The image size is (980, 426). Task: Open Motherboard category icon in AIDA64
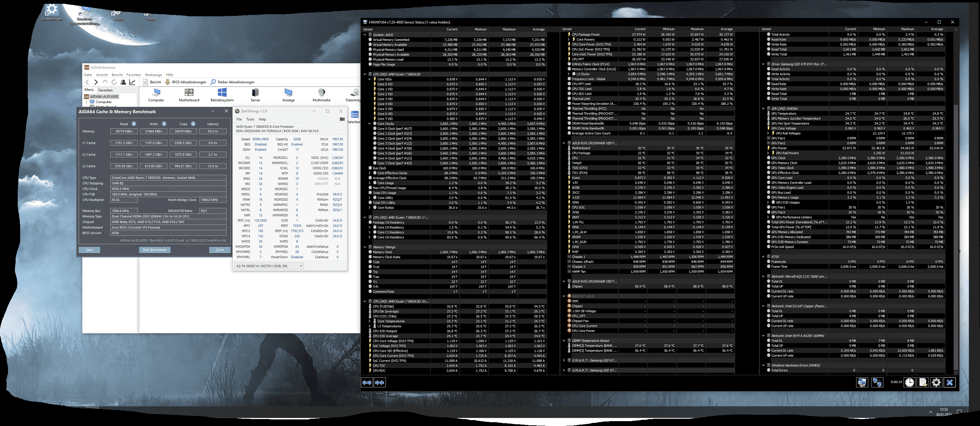tap(189, 95)
